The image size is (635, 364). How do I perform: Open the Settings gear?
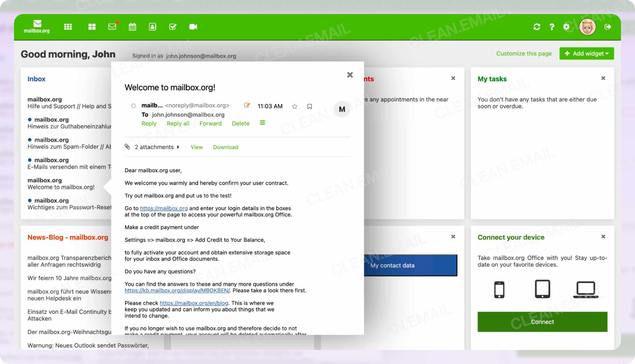pos(566,27)
